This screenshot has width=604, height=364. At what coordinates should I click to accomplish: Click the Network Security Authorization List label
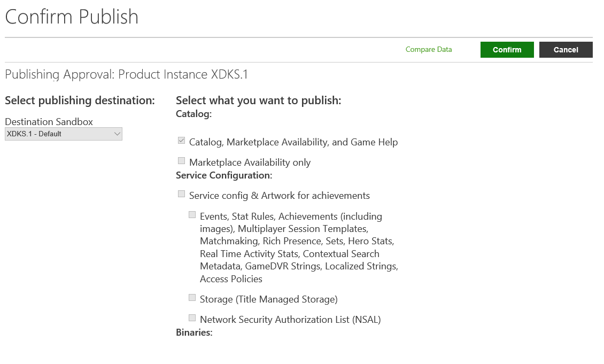coord(290,320)
